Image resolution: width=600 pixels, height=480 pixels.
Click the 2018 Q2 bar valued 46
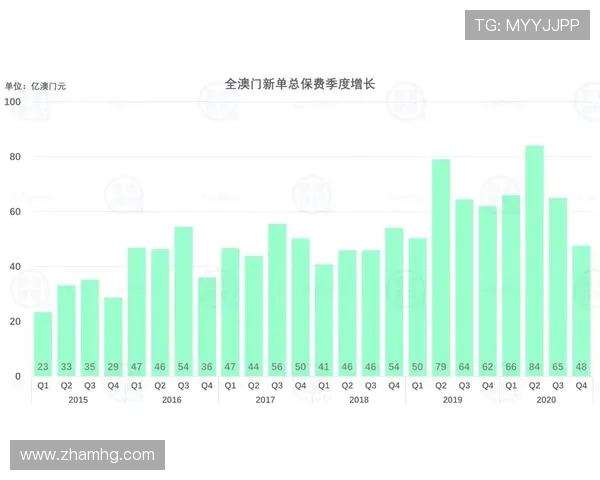(x=347, y=313)
